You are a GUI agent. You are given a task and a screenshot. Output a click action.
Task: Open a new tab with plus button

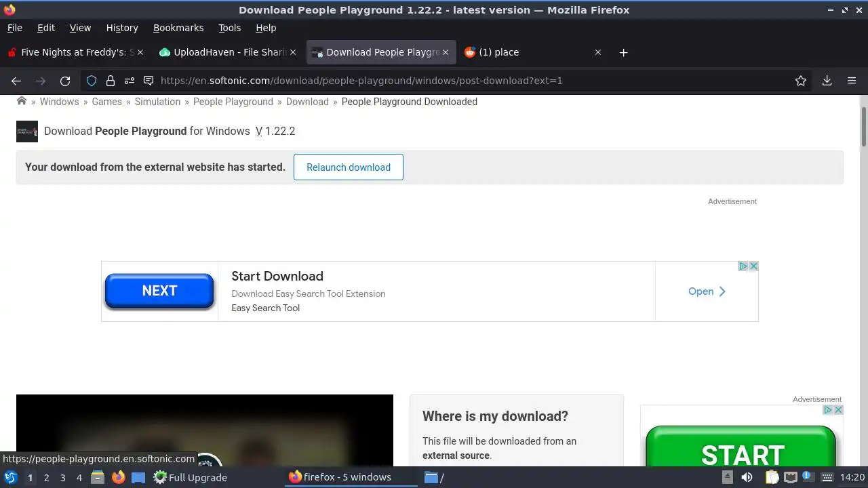[x=623, y=52]
